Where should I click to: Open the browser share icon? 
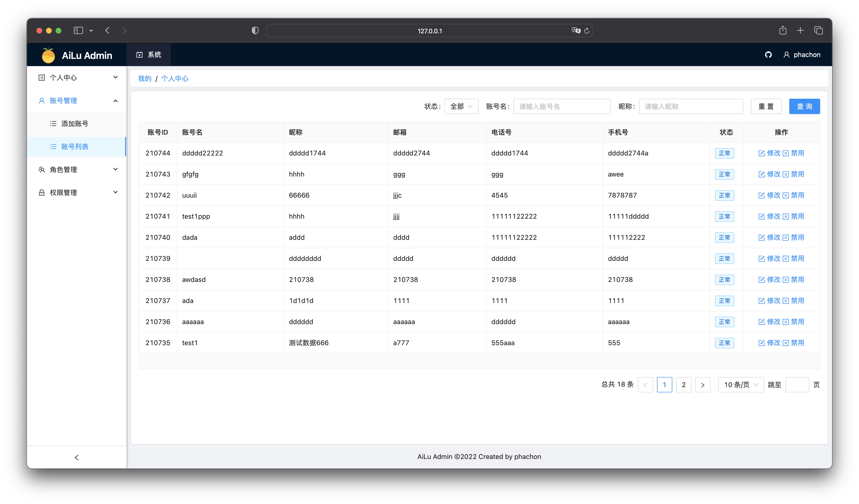pos(783,31)
